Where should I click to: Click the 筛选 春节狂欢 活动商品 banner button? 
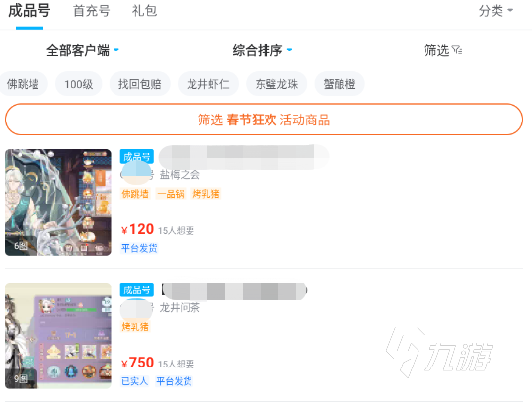pyautogui.click(x=264, y=120)
